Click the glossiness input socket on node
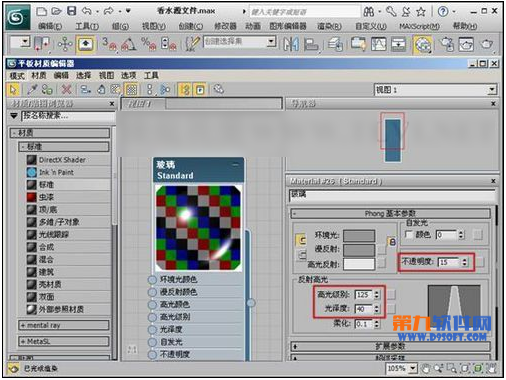Viewport: 506px width, 380px height. tap(152, 330)
